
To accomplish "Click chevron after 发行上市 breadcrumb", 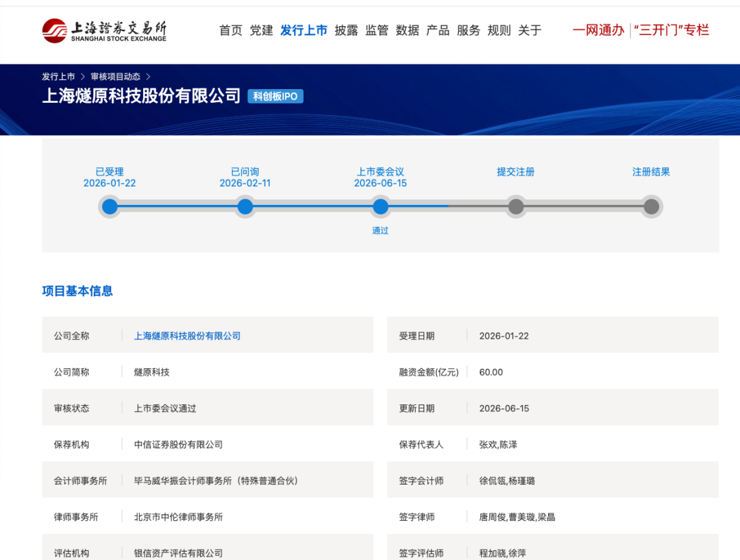I will pyautogui.click(x=83, y=77).
